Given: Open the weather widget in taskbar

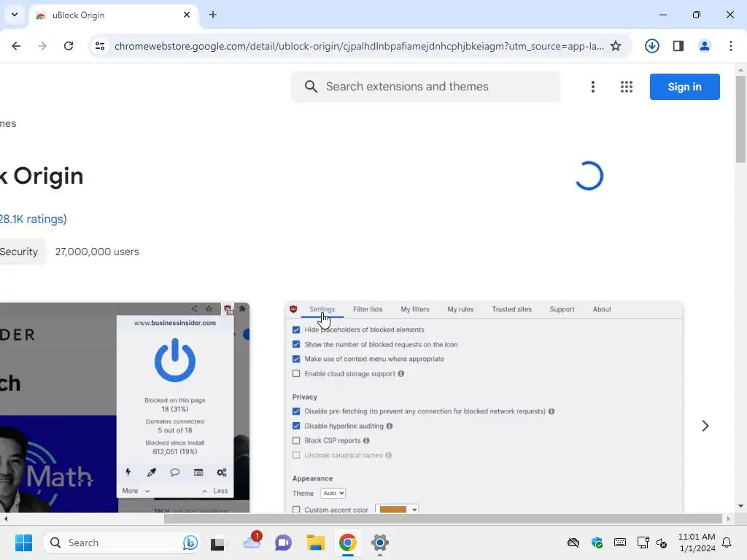Looking at the screenshot, I should [x=252, y=542].
